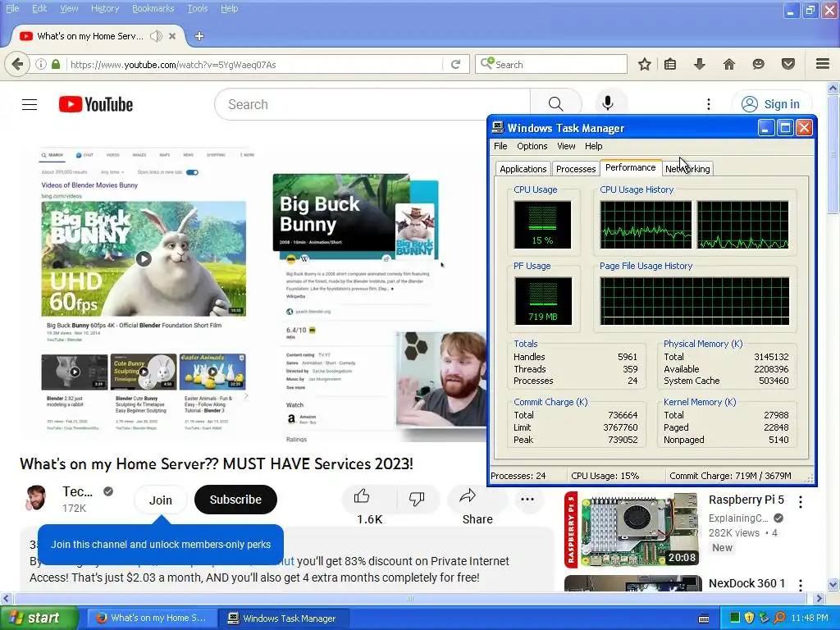Go to the Firefox home page icon
840x630 pixels.
pyautogui.click(x=728, y=64)
